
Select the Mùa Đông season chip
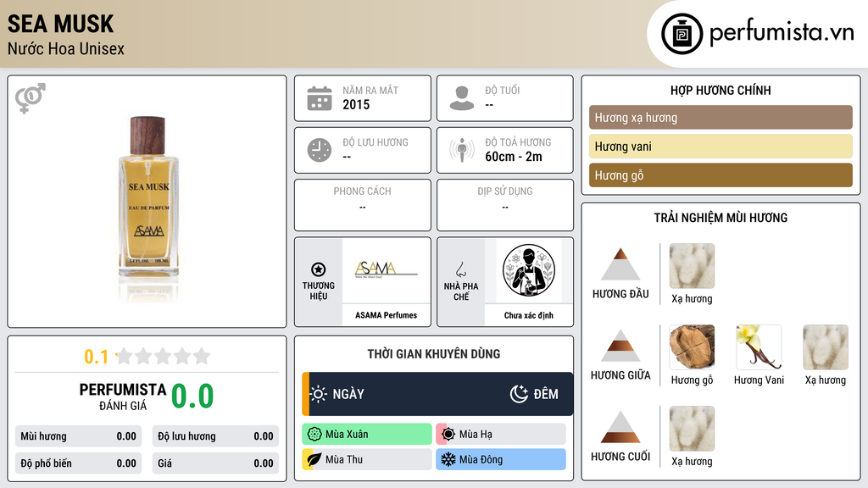(x=501, y=459)
